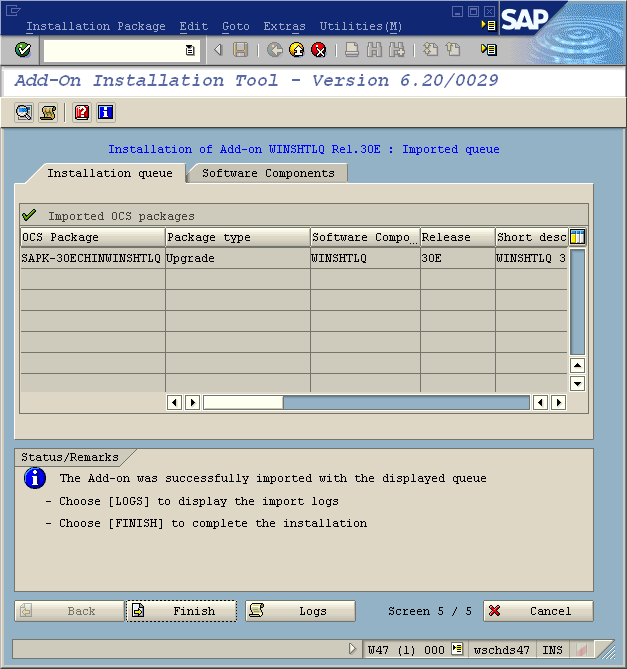627x669 pixels.
Task: Click the Package type column header
Action: [238, 237]
